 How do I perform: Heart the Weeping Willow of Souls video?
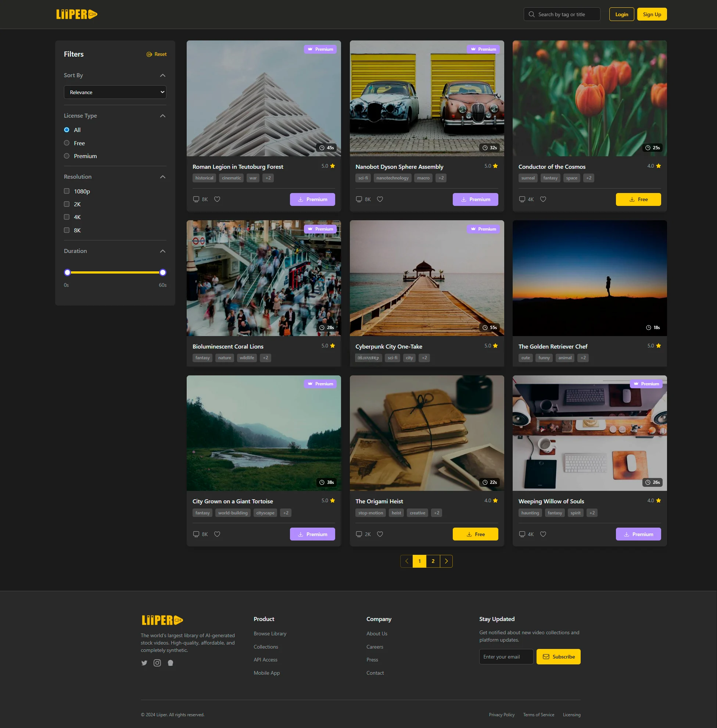[x=543, y=534]
